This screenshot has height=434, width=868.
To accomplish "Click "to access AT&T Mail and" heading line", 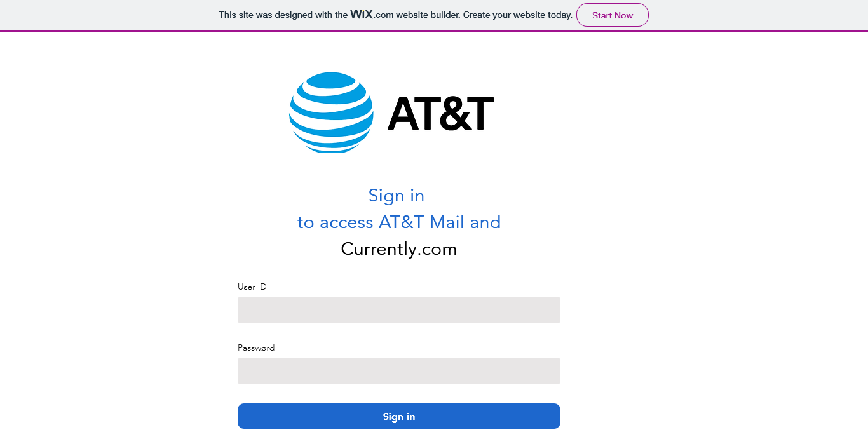I will coord(399,222).
